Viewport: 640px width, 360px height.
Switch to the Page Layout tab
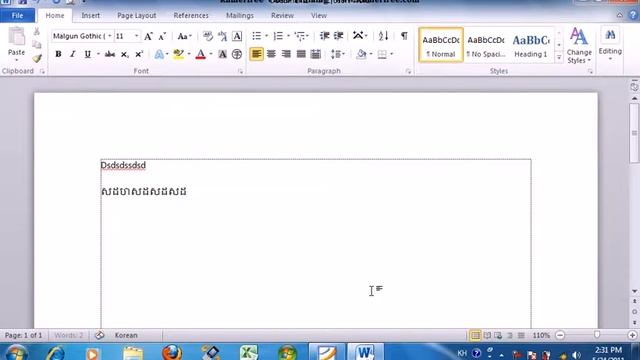(137, 16)
